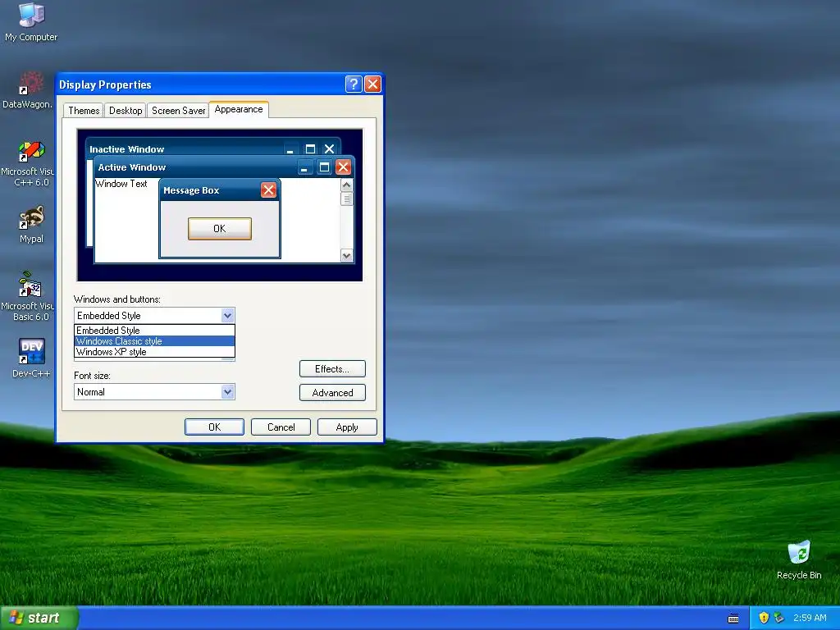840x630 pixels.
Task: Click the network connection tray icon
Action: pyautogui.click(x=779, y=618)
